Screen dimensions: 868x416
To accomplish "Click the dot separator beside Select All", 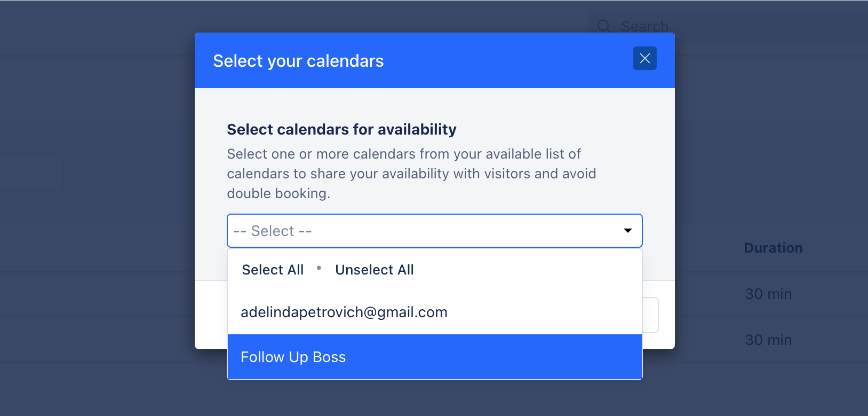I will click(x=319, y=268).
